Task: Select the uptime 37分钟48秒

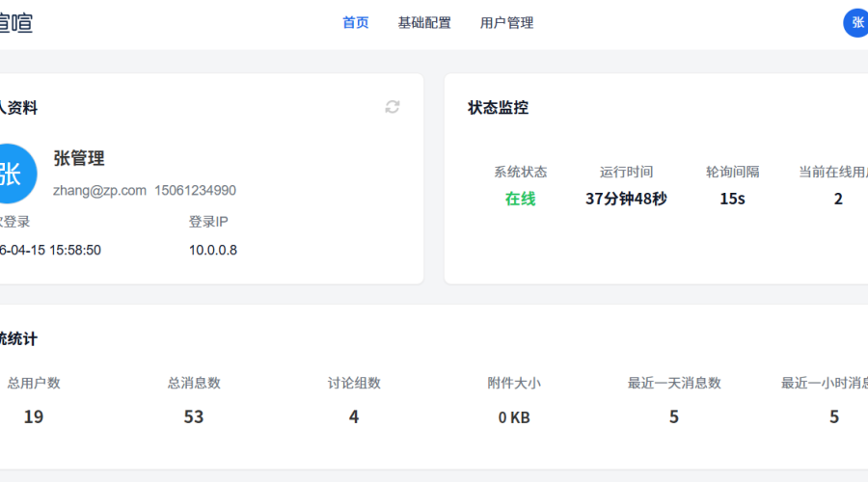Action: pos(626,199)
